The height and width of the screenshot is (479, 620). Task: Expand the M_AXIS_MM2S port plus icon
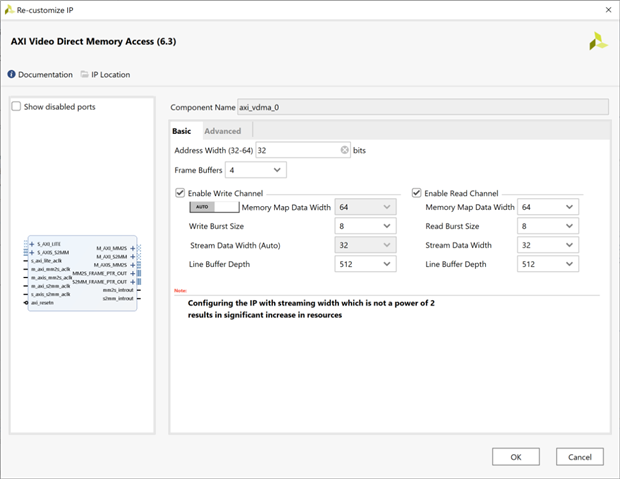pyautogui.click(x=133, y=265)
